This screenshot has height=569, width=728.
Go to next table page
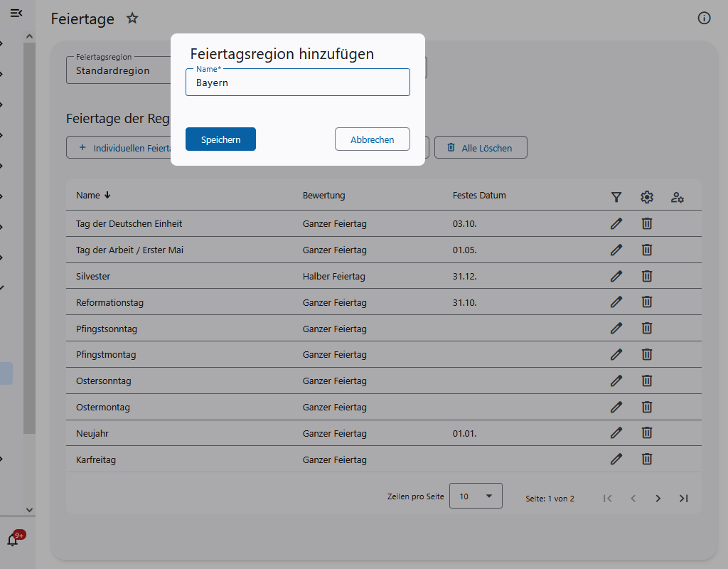coord(658,499)
